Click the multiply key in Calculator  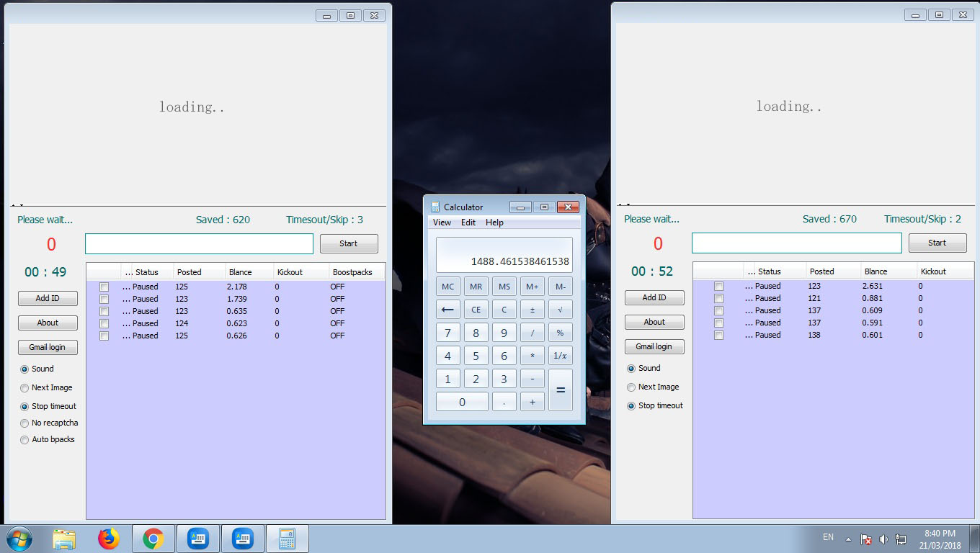click(x=532, y=356)
